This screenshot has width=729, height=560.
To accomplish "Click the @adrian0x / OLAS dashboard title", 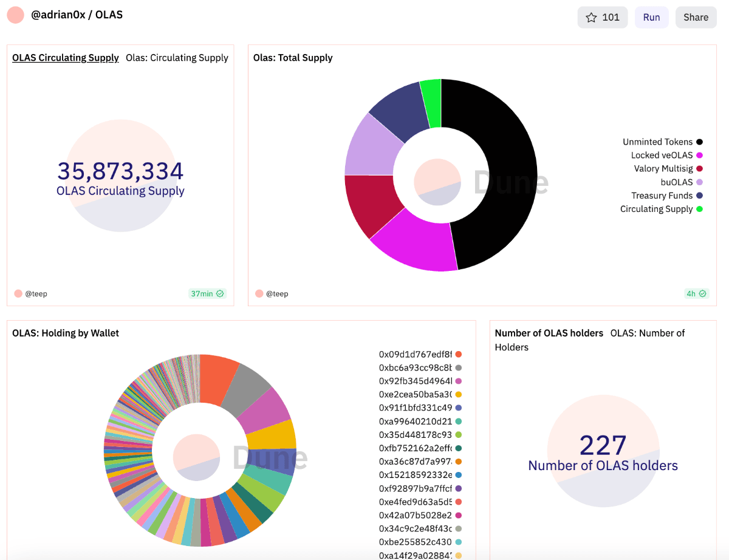I will pyautogui.click(x=77, y=15).
